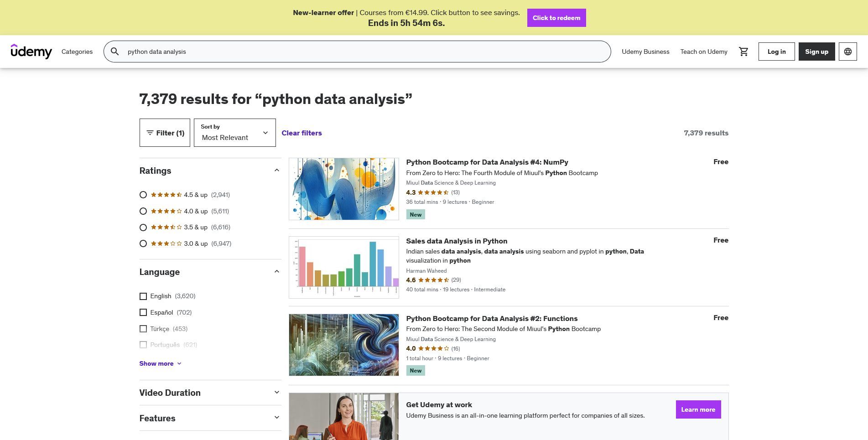
Task: Open the Categories menu
Action: point(77,52)
